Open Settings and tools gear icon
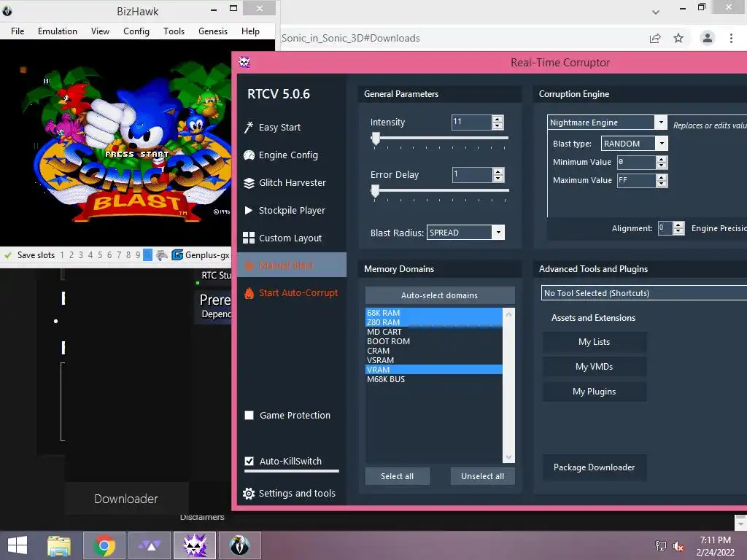The width and height of the screenshot is (747, 560). click(x=249, y=494)
